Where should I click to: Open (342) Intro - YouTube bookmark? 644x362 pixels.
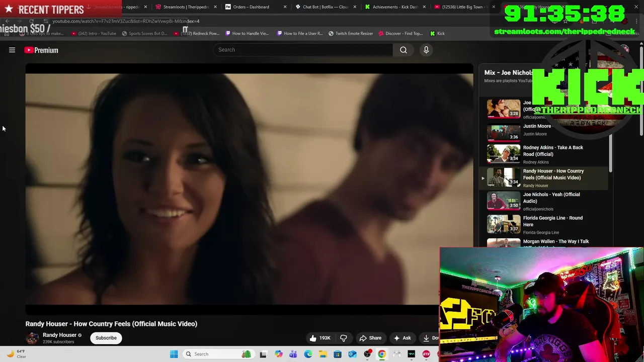click(94, 33)
